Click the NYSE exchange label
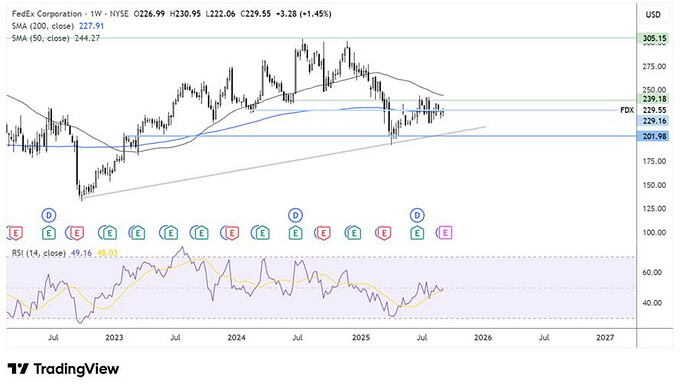This screenshot has height=390, width=690. (x=118, y=14)
